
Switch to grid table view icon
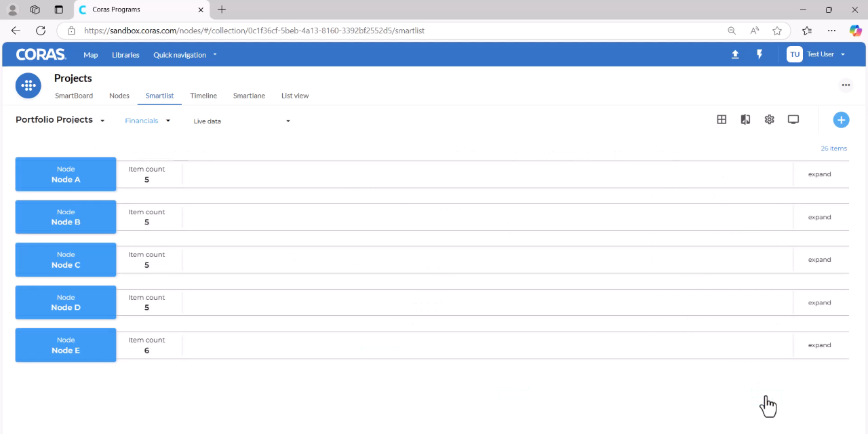pos(722,119)
